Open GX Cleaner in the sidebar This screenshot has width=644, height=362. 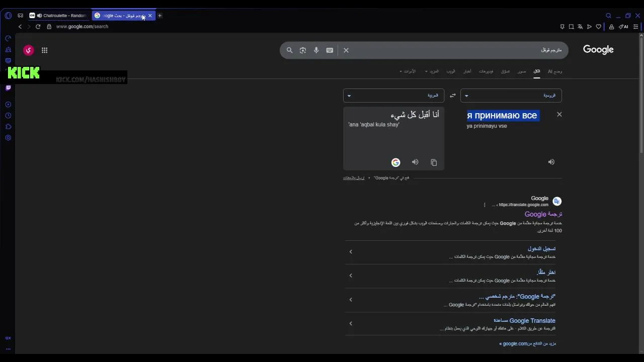coord(8,49)
